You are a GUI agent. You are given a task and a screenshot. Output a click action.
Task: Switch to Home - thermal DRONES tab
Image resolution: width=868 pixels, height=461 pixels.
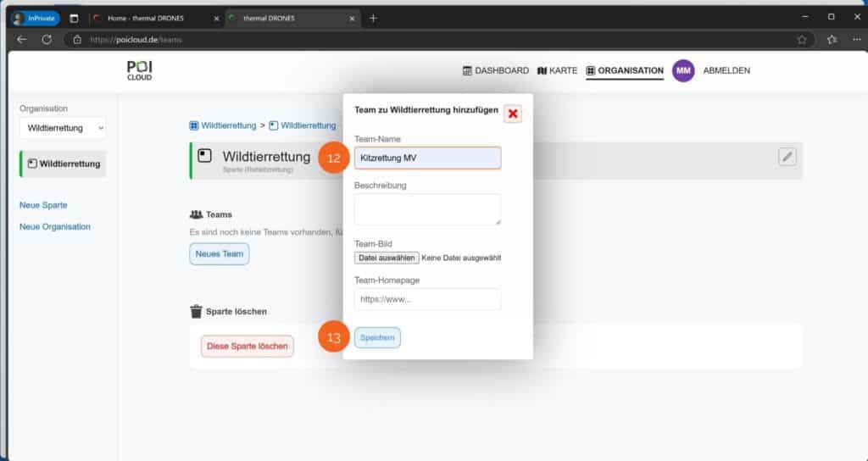tap(151, 18)
